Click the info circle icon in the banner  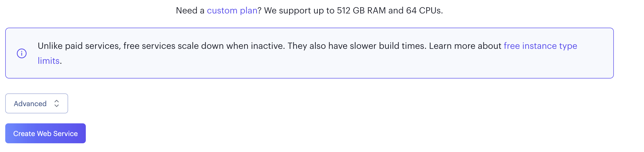click(22, 53)
